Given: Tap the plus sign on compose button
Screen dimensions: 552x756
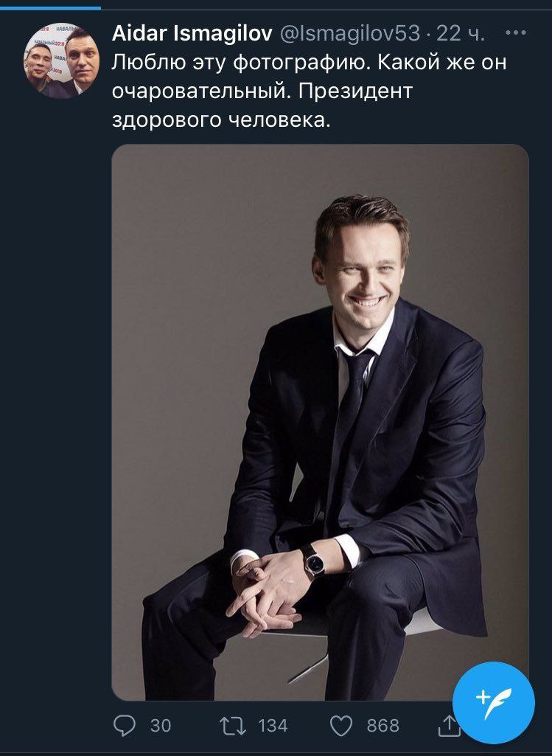Looking at the screenshot, I should click(482, 697).
